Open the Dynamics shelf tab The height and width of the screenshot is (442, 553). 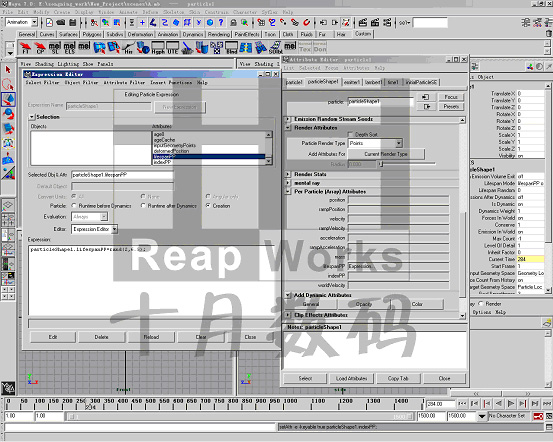[x=193, y=34]
